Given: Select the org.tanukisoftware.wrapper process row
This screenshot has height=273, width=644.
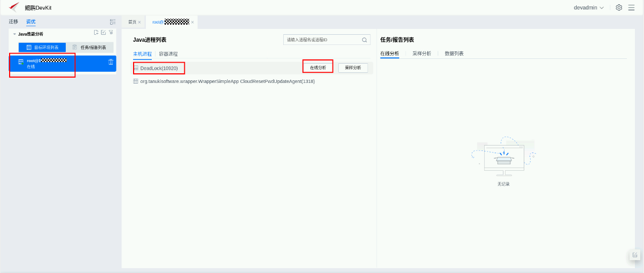Looking at the screenshot, I should click(x=253, y=81).
